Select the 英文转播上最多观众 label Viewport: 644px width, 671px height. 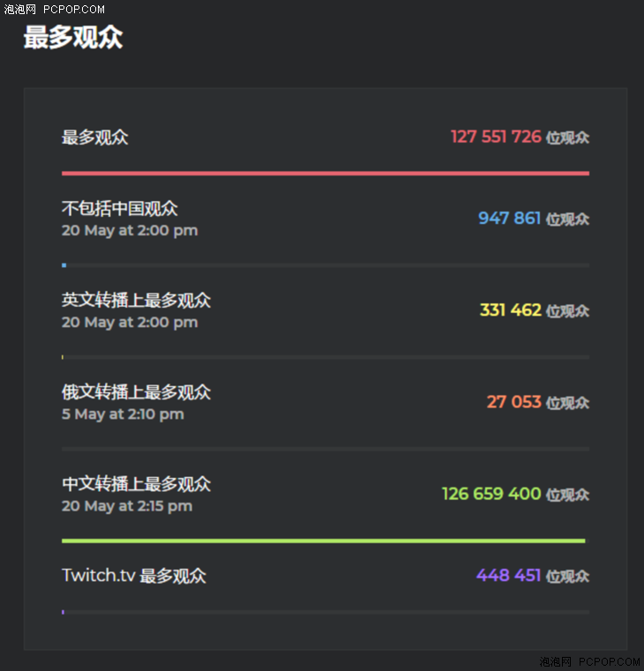[x=136, y=300]
